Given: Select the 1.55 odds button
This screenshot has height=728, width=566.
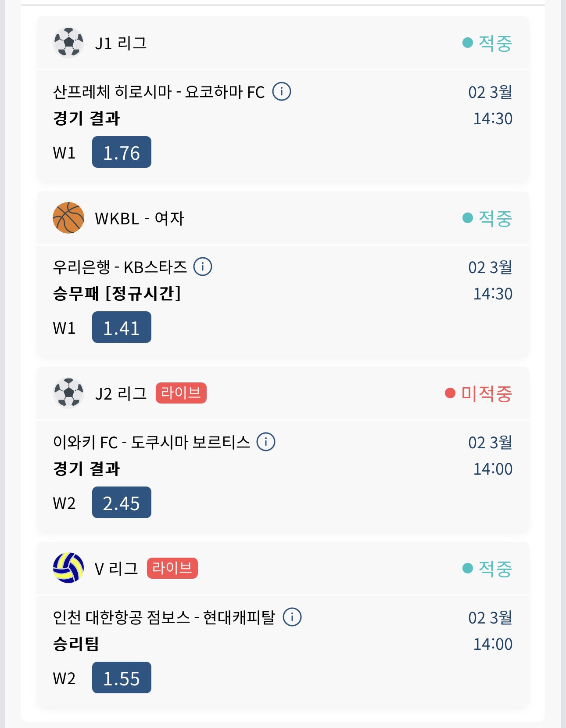Looking at the screenshot, I should 122,678.
